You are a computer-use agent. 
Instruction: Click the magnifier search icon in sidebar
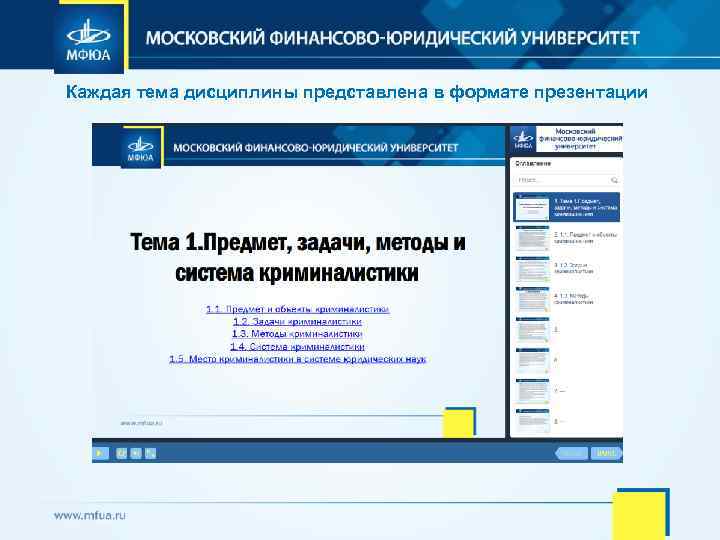(614, 180)
